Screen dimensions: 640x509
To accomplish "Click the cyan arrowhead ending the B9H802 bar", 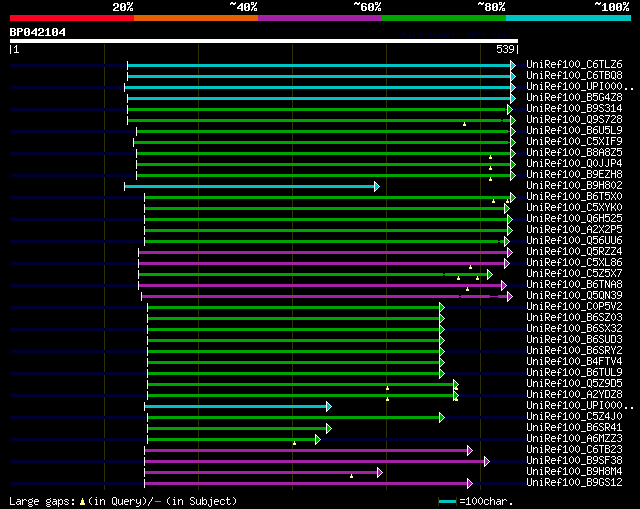I will (x=377, y=187).
